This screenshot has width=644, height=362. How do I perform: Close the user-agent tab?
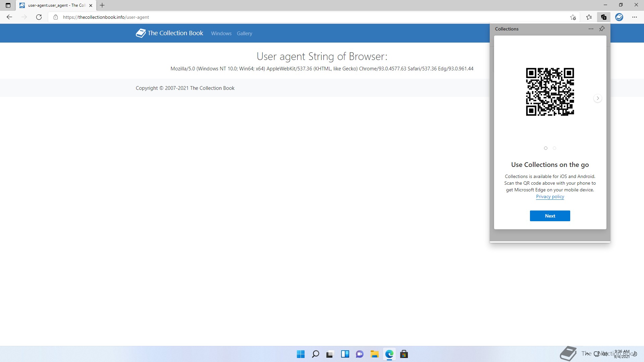[91, 5]
